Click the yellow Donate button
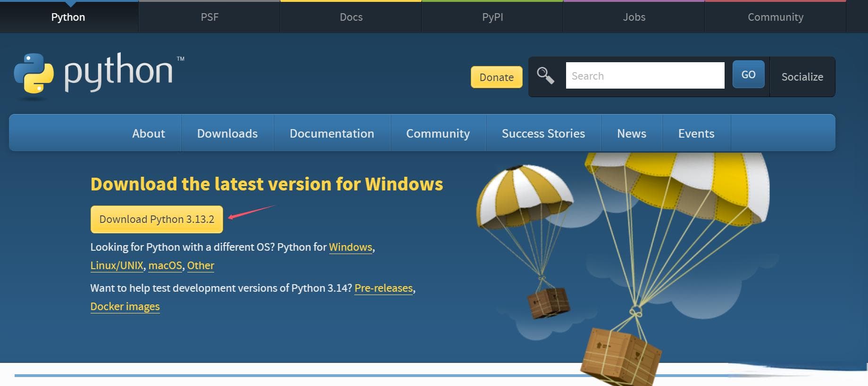The image size is (868, 386). click(x=496, y=77)
